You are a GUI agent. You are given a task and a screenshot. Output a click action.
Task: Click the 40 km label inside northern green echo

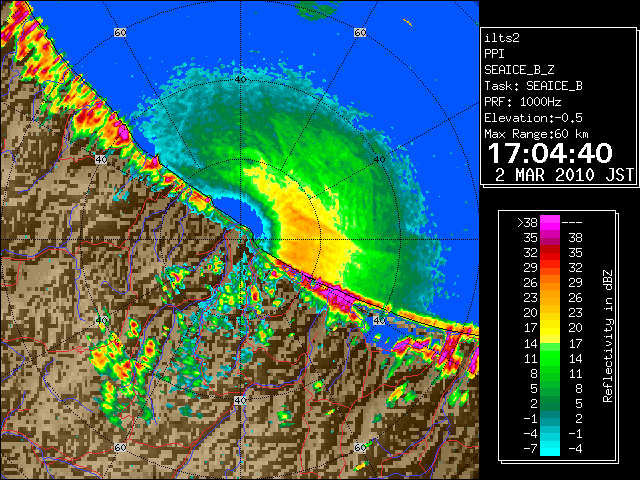pos(240,80)
